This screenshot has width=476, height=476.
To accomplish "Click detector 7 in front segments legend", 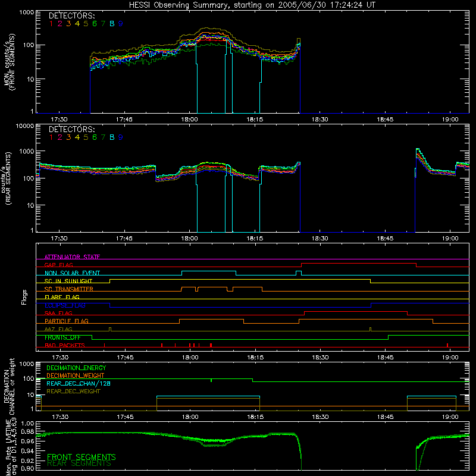I will pos(103,24).
